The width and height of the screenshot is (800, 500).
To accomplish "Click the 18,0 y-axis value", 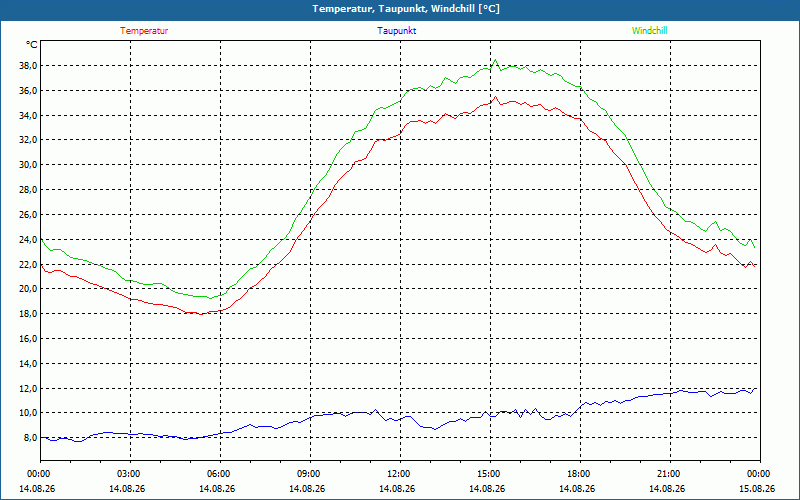I will 28,314.
